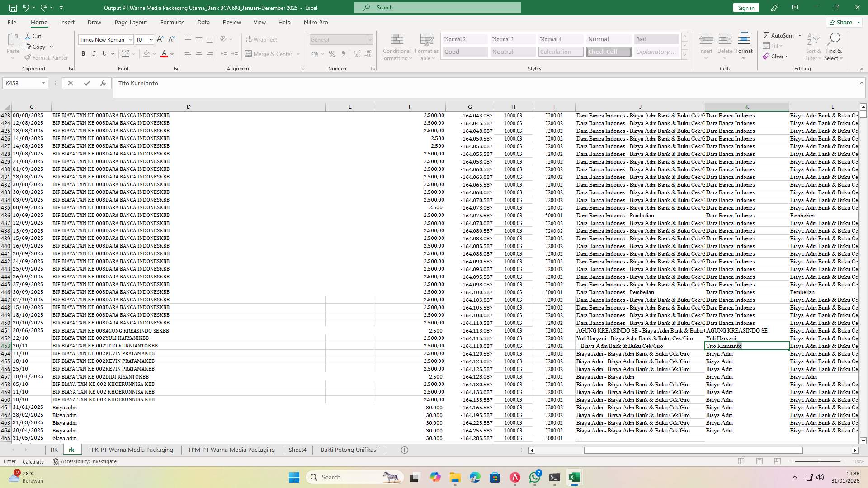Switch to the Bukti Potong Unifikasi sheet

tap(349, 450)
